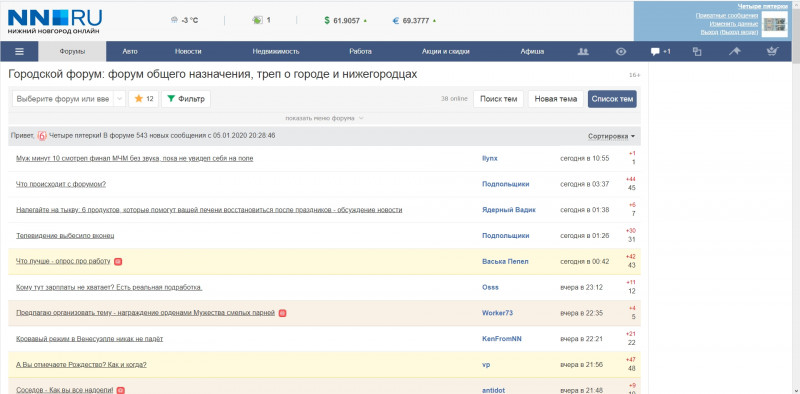Open the shopping basket icon

coord(772,52)
